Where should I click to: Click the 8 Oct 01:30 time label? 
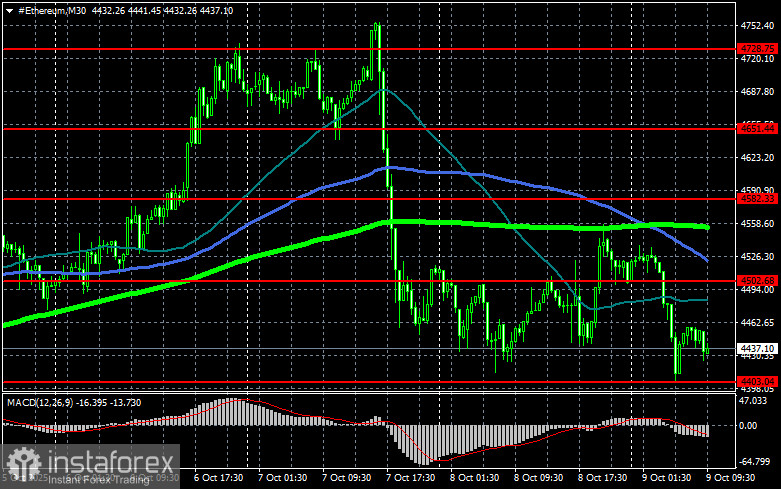(474, 478)
